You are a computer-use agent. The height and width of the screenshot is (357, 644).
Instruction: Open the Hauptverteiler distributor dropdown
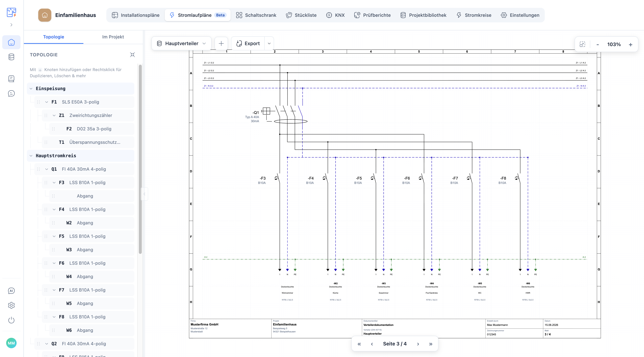pyautogui.click(x=182, y=43)
